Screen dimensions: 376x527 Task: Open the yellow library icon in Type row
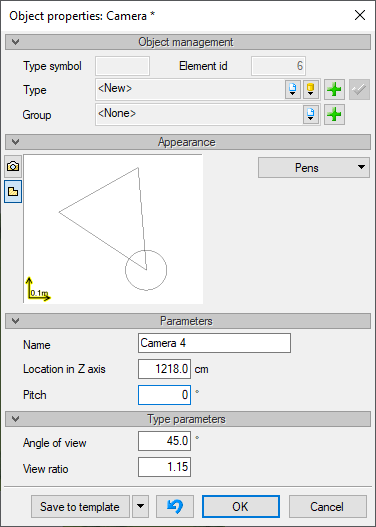point(310,90)
